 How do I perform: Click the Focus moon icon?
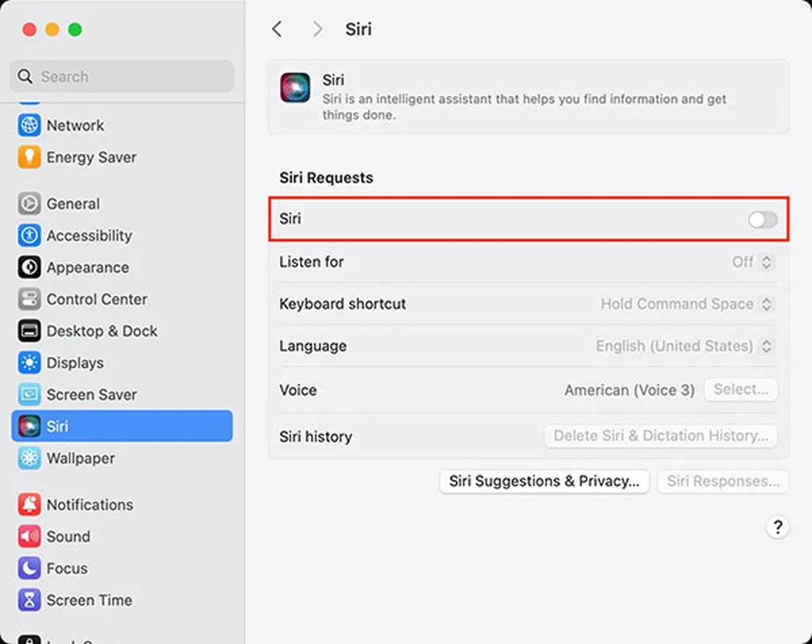pos(29,568)
